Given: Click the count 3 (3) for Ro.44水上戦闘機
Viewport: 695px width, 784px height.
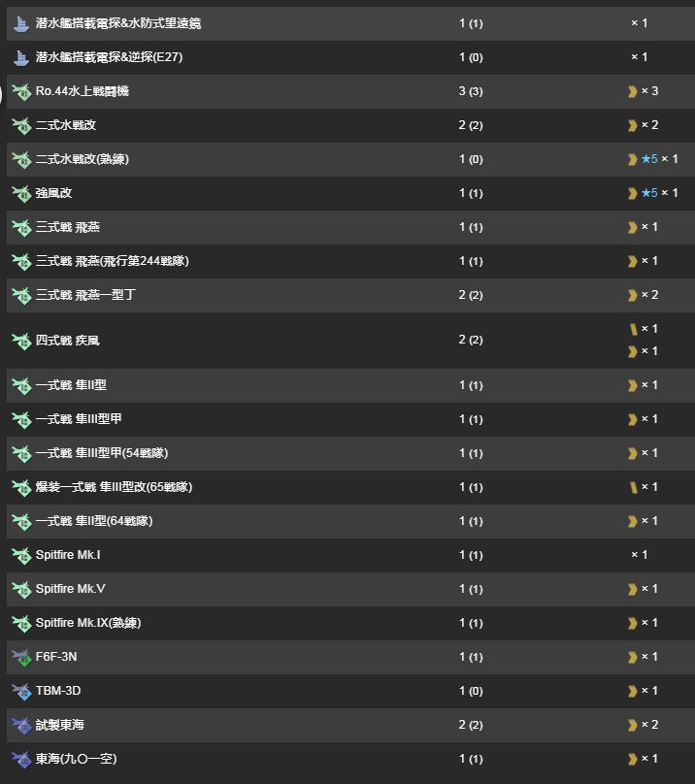Looking at the screenshot, I should [471, 91].
